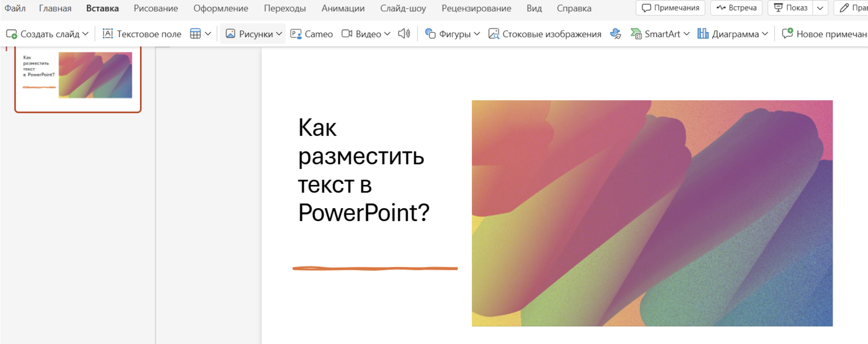The height and width of the screenshot is (344, 868).
Task: Open the Вид tab
Action: coord(534,8)
